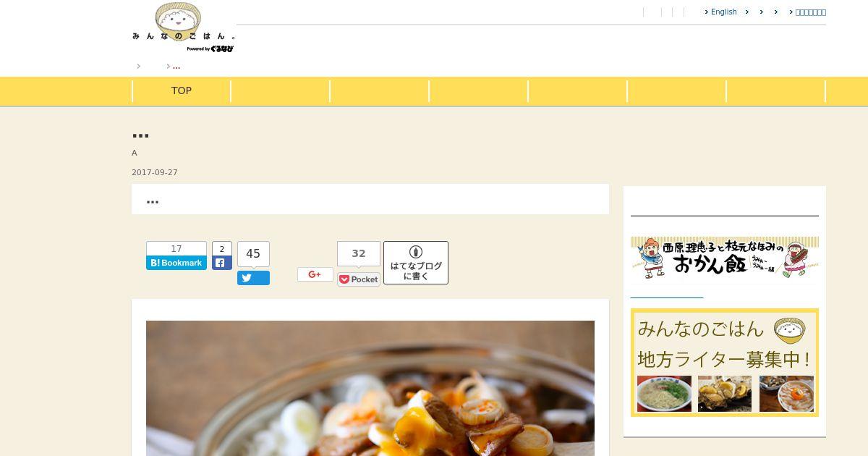
Task: Switch language via the English link
Action: pyautogui.click(x=723, y=12)
